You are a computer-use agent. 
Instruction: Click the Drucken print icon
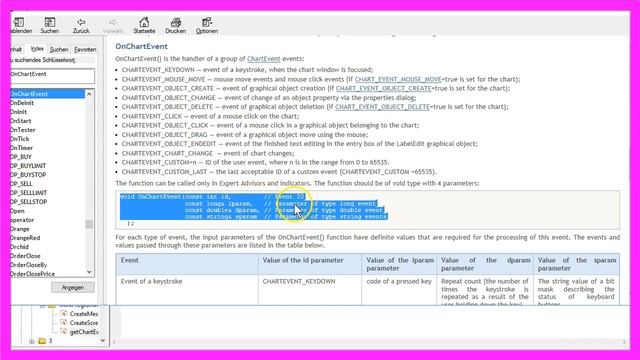(176, 25)
